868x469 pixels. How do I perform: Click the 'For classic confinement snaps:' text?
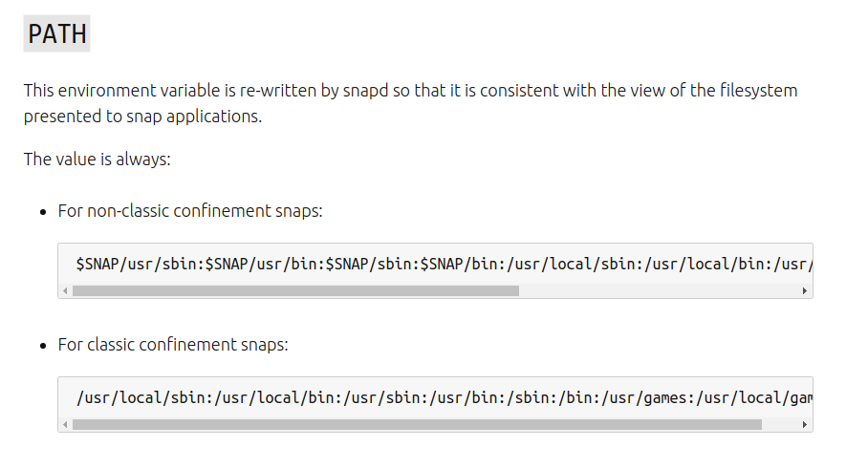point(173,344)
